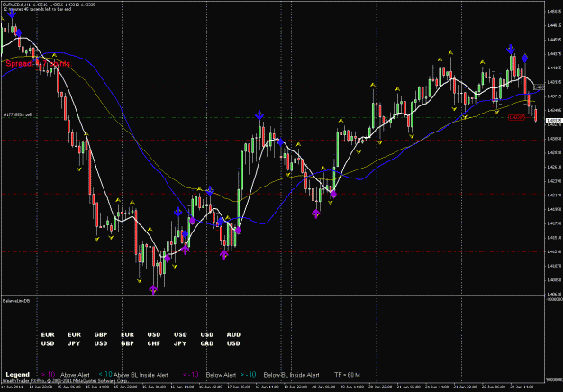This screenshot has width=563, height=392.
Task: Click 'Below BL Inside Alert' legend text
Action: pyautogui.click(x=291, y=375)
